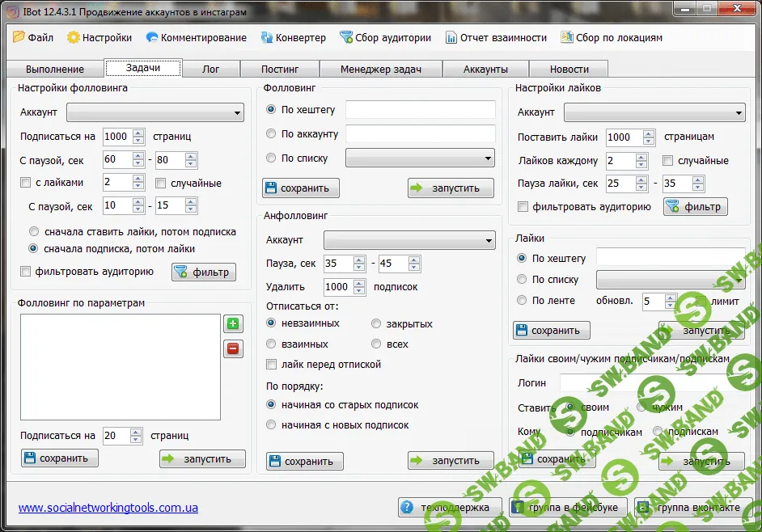This screenshot has width=762, height=532.
Task: Open the Конвертер tool
Action: (x=293, y=37)
